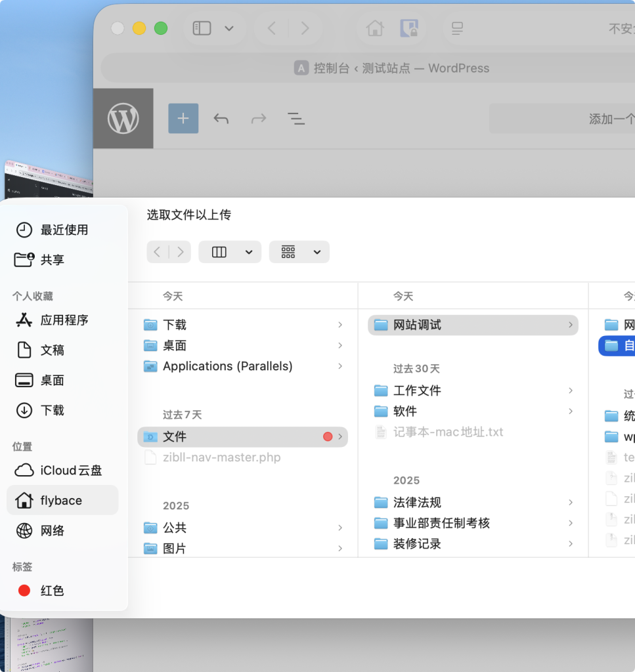Click the Safari home icon
Screen dimensions: 635x672
[x=375, y=28]
